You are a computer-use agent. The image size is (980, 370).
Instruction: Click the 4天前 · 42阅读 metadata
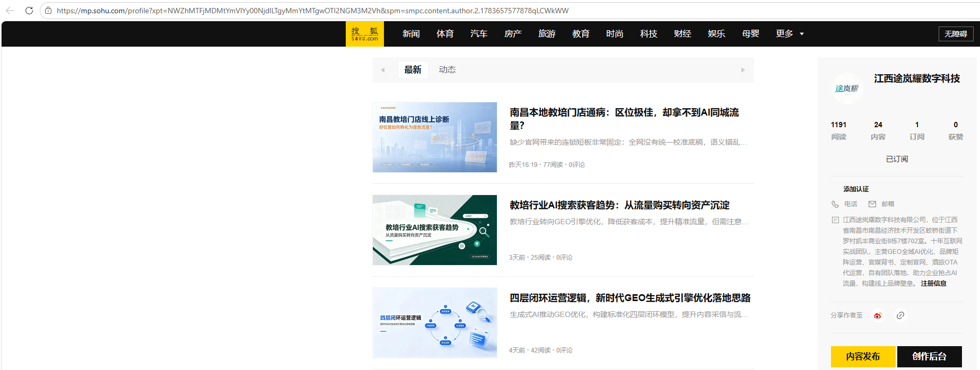pos(540,350)
